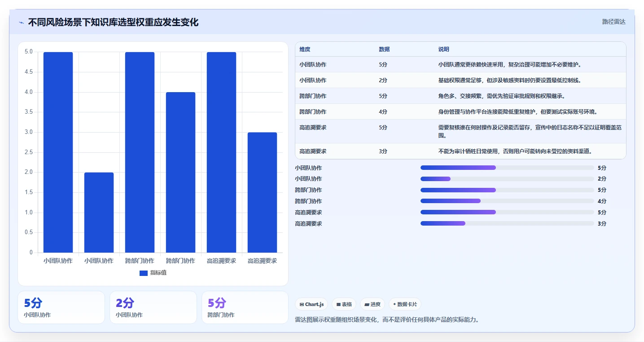Click the y-axis label 0.5
644x342 pixels.
[28, 232]
